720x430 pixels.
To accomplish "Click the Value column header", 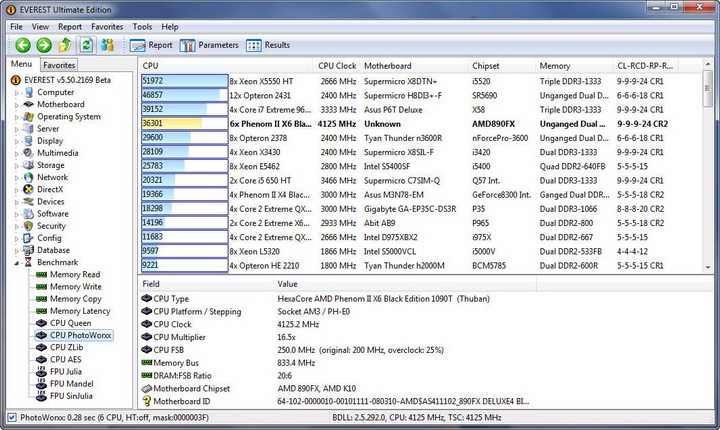I will pyautogui.click(x=405, y=284).
